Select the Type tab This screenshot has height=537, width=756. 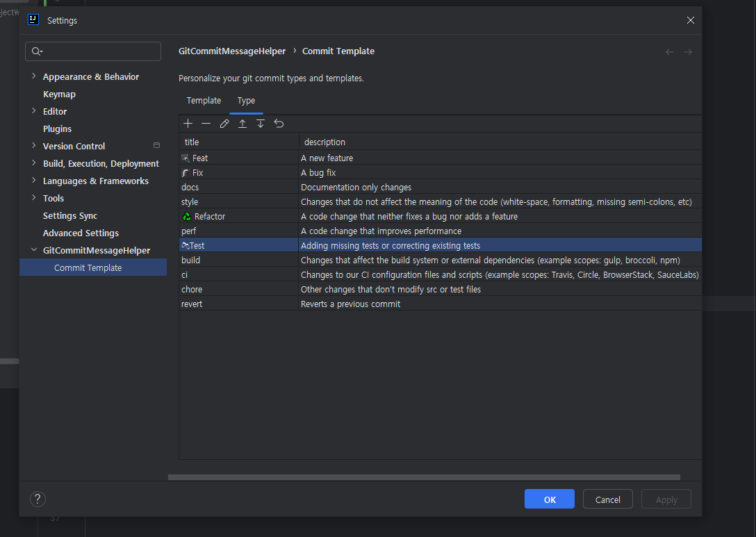246,100
